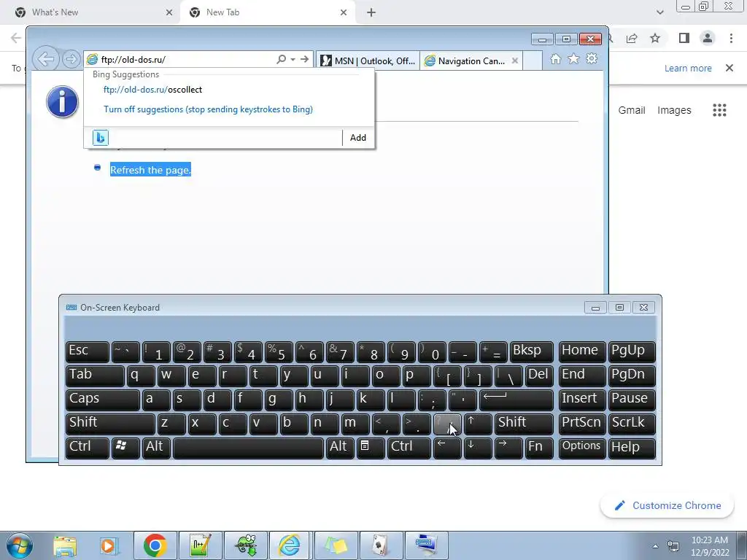The image size is (747, 560).
Task: Toggle the left Shift key on On-Screen Keyboard
Action: click(111, 424)
